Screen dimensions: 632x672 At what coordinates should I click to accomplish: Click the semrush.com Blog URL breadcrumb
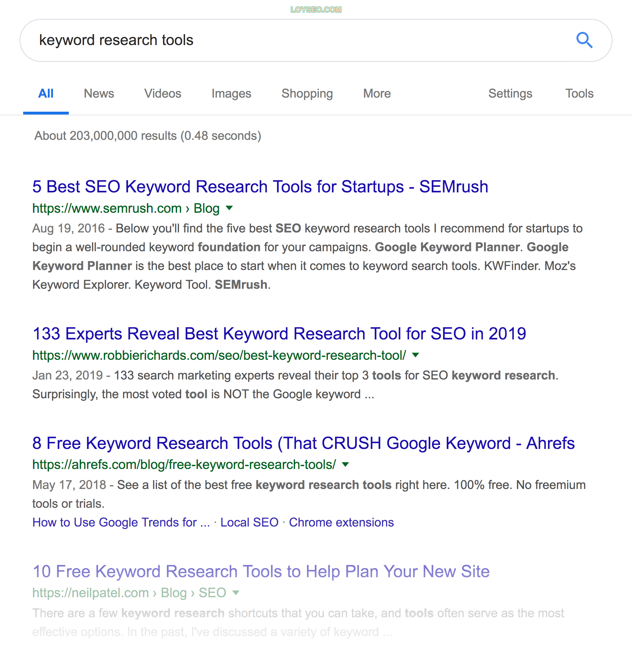pos(126,208)
